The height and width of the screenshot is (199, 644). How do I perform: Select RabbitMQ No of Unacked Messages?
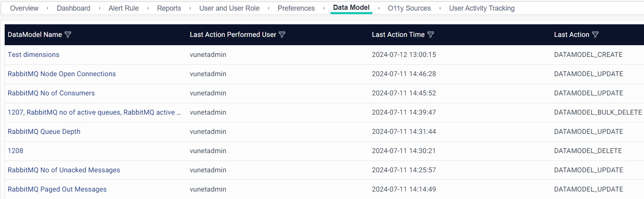click(64, 170)
